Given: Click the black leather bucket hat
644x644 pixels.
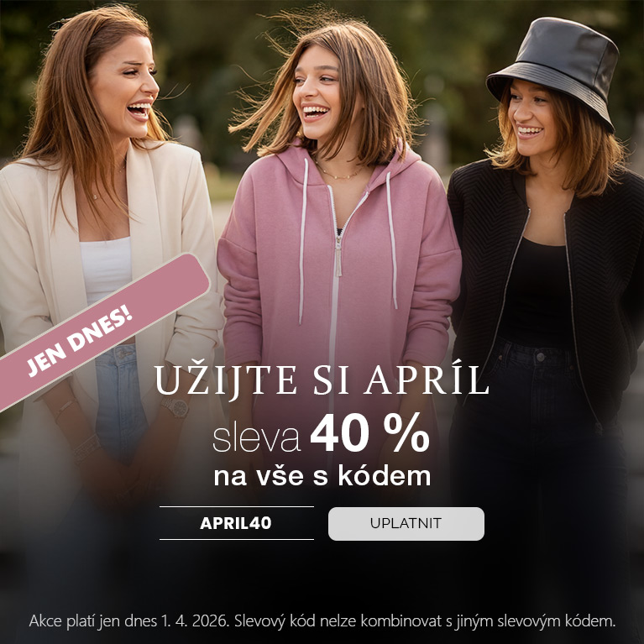Looking at the screenshot, I should click(x=554, y=70).
